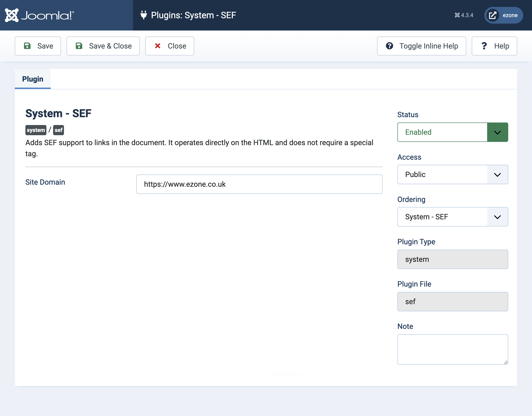Click the green disk icon on Save & Close
Screen dimensions: 532x416
click(79, 46)
